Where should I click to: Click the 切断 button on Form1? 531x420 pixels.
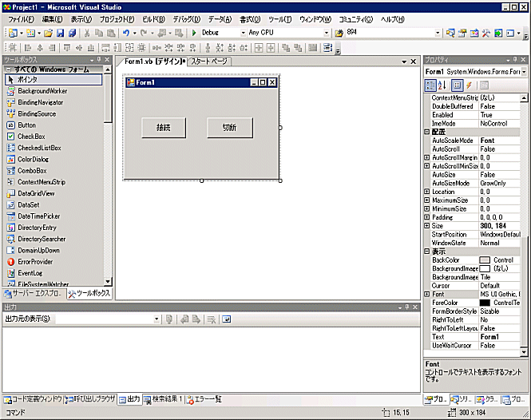click(230, 128)
